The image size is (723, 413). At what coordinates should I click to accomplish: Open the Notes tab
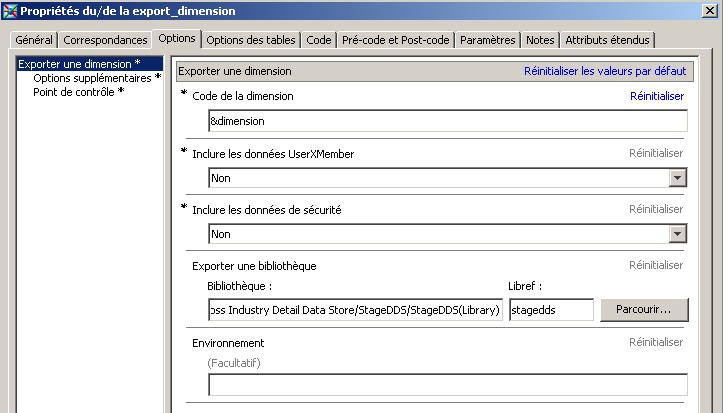(540, 40)
